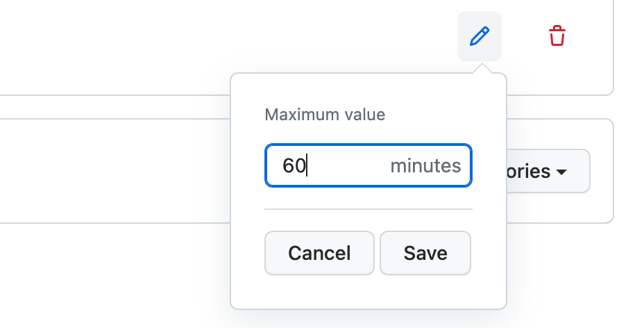This screenshot has width=644, height=328.
Task: Click the red trash delete icon
Action: (x=557, y=36)
